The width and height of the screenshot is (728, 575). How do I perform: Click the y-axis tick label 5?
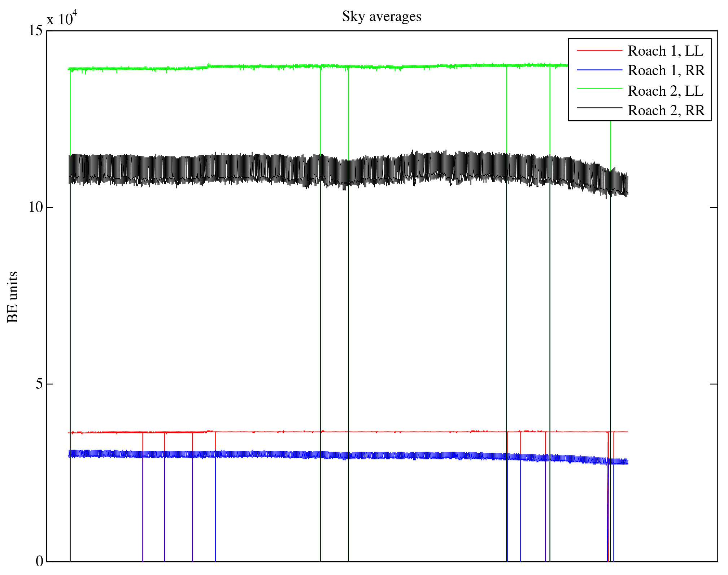(x=39, y=384)
